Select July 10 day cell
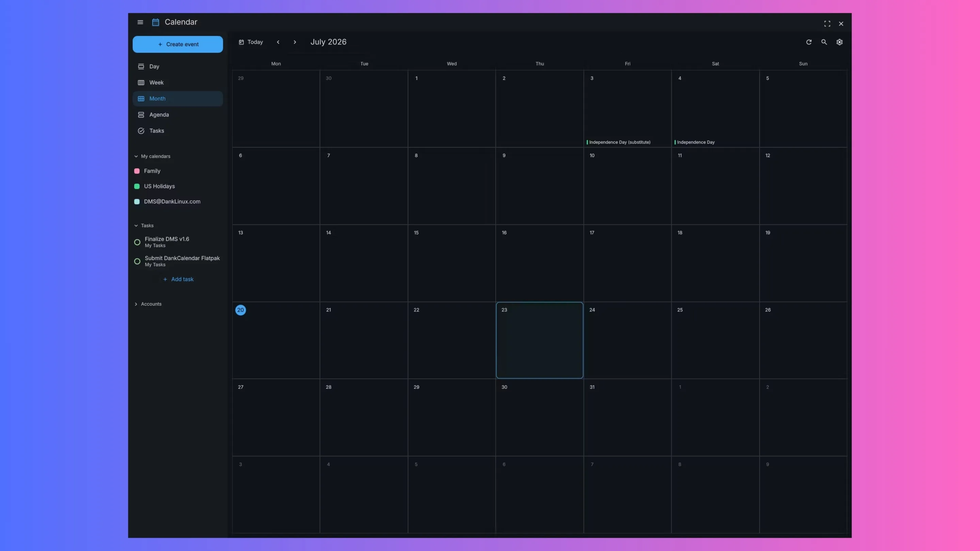The image size is (980, 551). pyautogui.click(x=627, y=186)
